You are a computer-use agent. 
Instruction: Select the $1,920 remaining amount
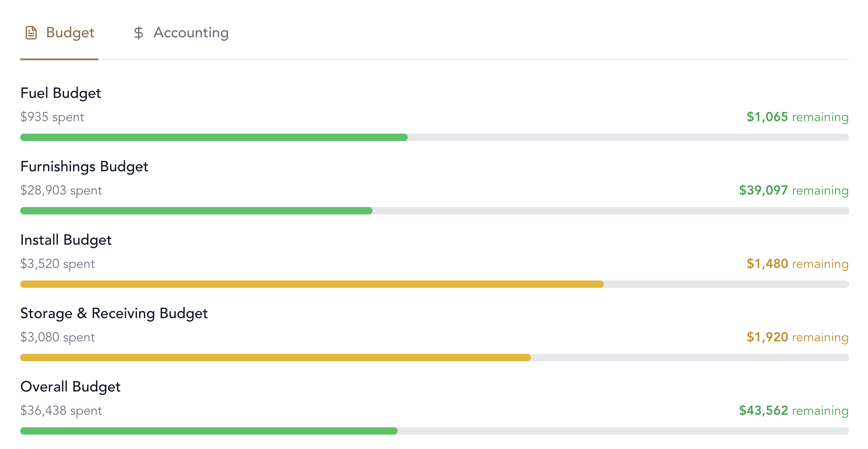(x=797, y=337)
